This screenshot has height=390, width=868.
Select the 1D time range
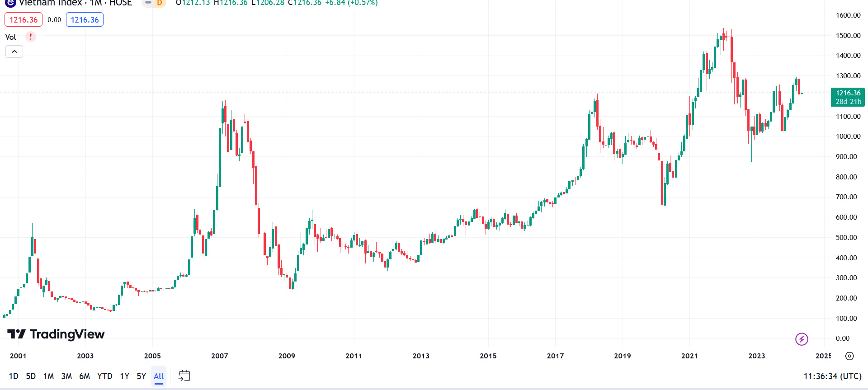point(14,376)
